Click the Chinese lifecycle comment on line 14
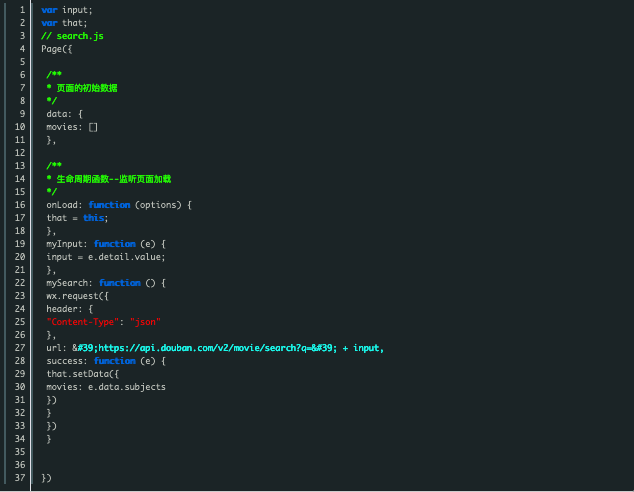634x492 pixels. click(x=109, y=179)
